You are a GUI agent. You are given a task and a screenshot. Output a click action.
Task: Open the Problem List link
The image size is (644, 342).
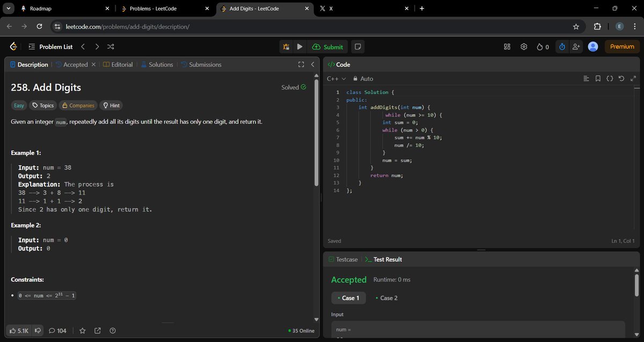tap(55, 47)
